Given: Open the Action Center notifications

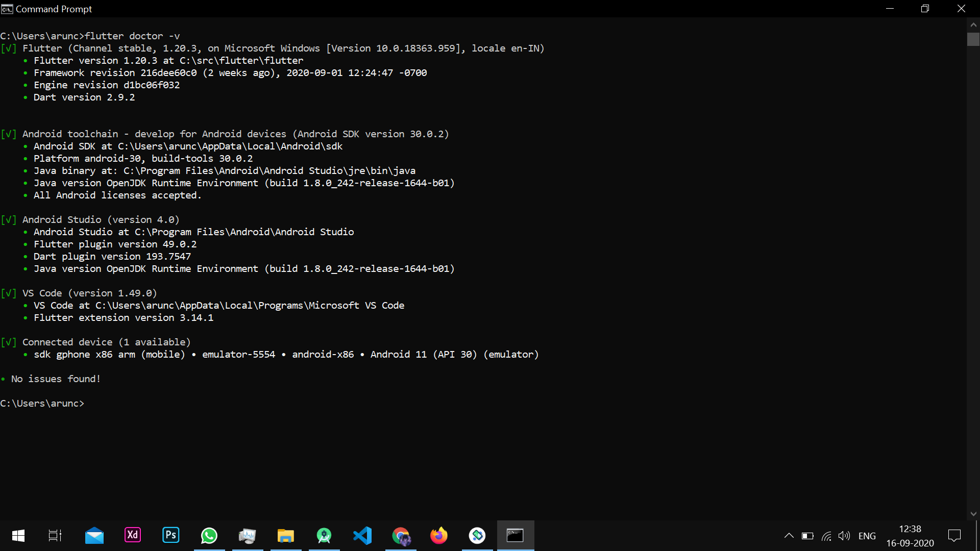Looking at the screenshot, I should [x=954, y=536].
